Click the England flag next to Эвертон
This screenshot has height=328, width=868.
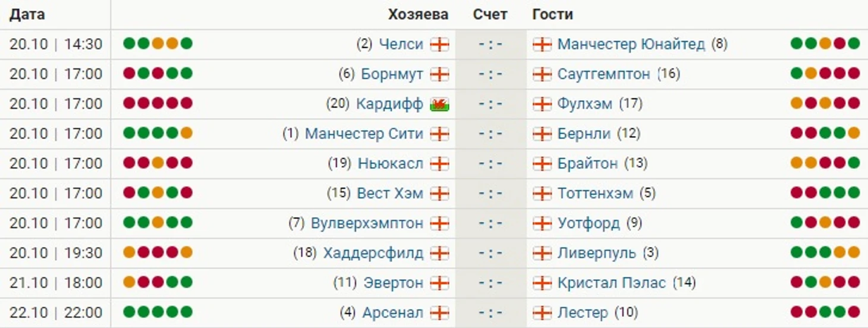point(439,283)
